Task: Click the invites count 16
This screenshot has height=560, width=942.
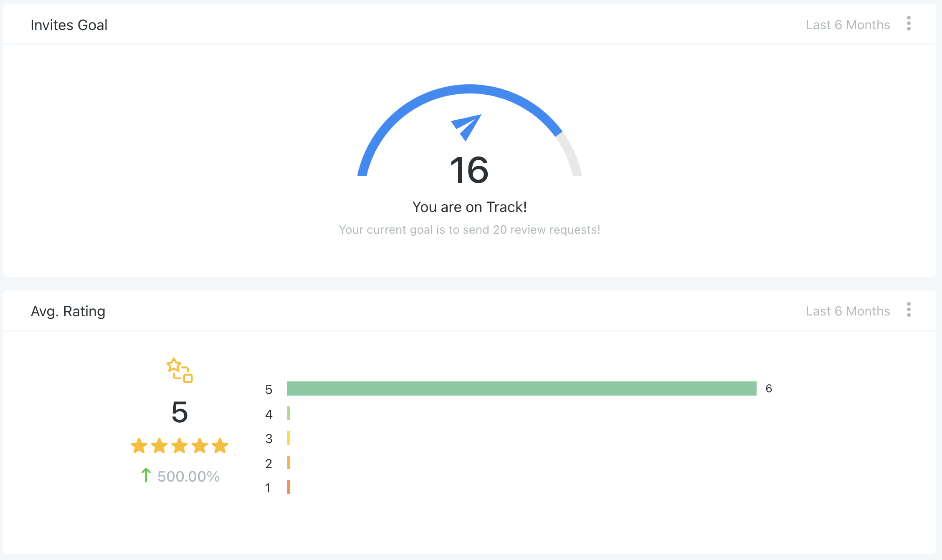Action: tap(469, 170)
